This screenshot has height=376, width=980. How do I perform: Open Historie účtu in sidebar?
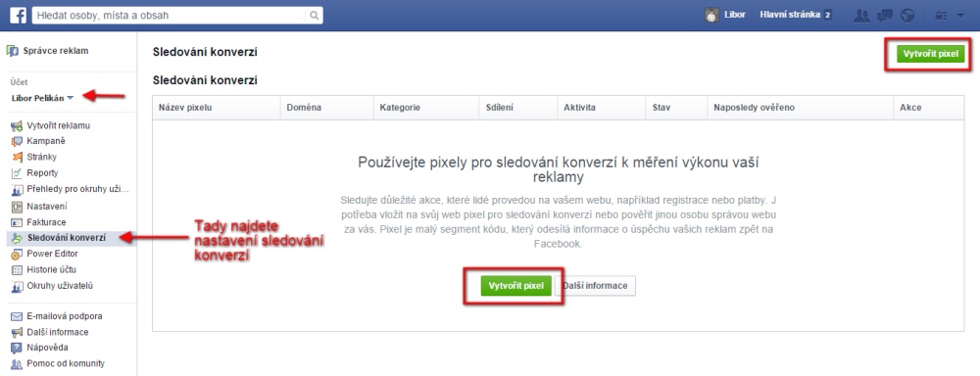pos(51,270)
